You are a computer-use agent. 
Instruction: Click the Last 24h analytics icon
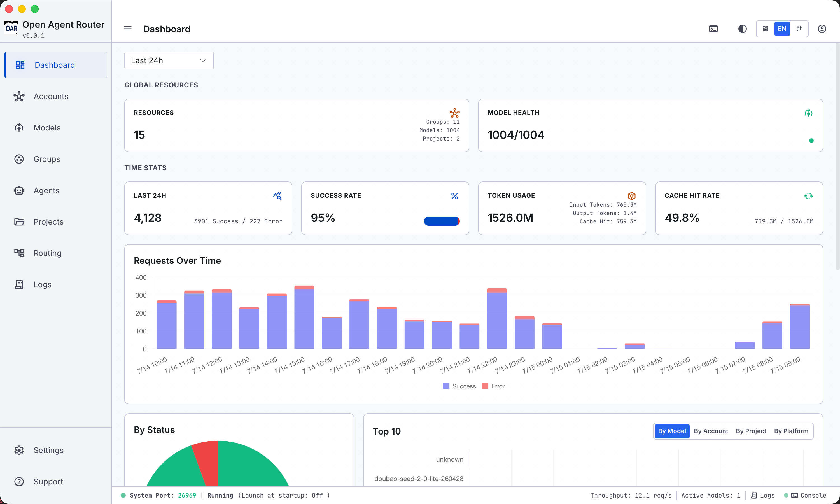tap(277, 196)
